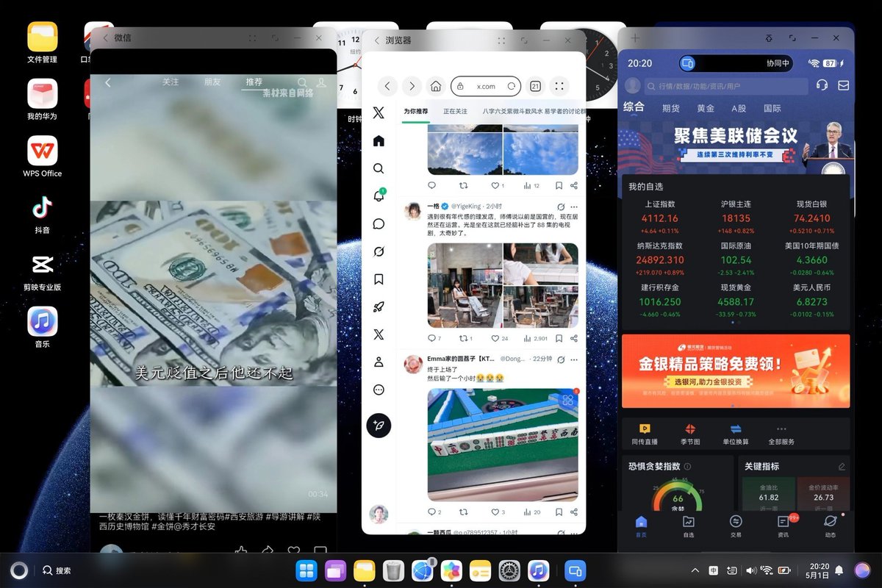The height and width of the screenshot is (588, 882).
Task: Open the rocket icon in X sidebar
Action: pyautogui.click(x=379, y=307)
